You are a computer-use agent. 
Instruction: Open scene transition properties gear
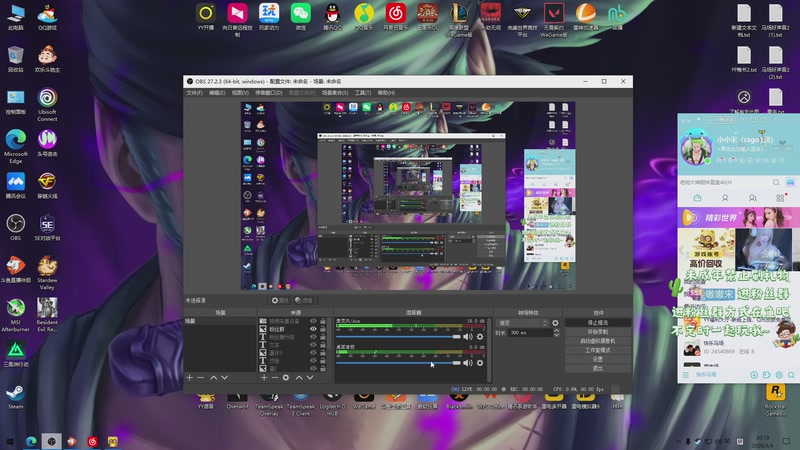click(x=555, y=323)
